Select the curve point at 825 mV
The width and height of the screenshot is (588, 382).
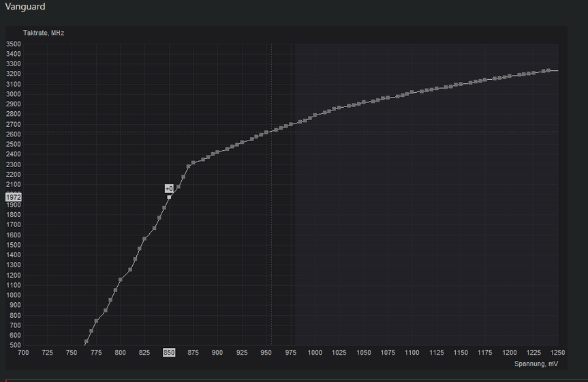[144, 239]
